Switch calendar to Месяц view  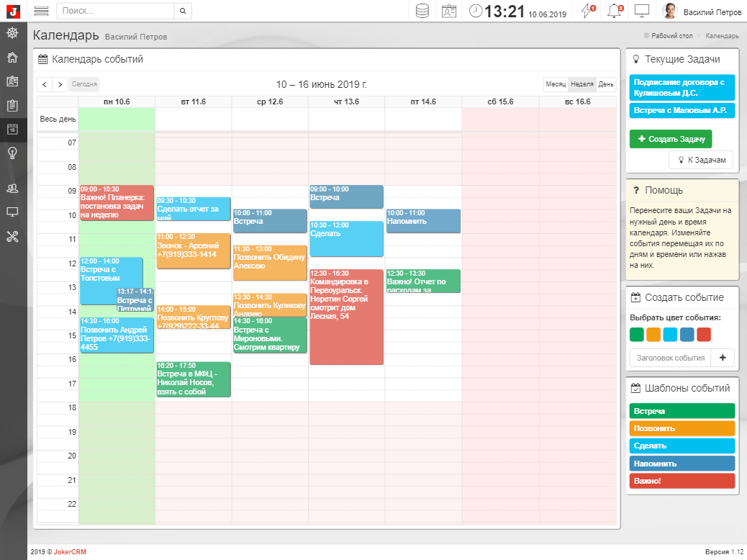(x=555, y=84)
